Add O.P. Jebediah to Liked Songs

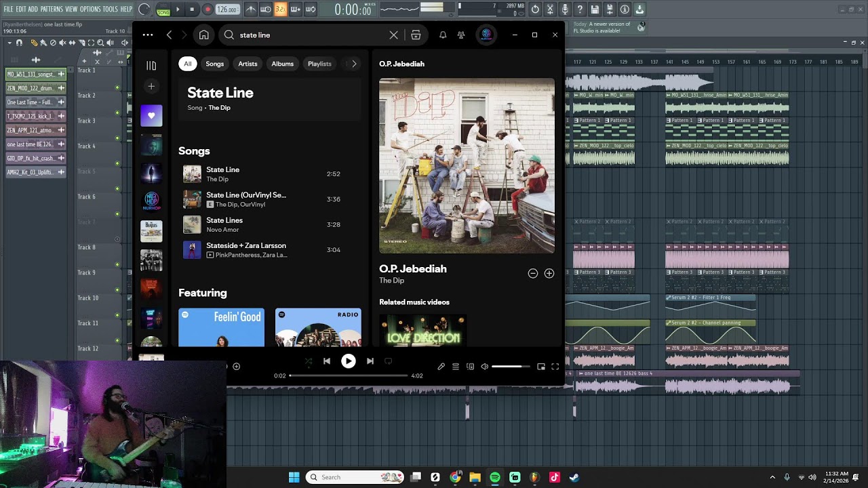coord(549,273)
